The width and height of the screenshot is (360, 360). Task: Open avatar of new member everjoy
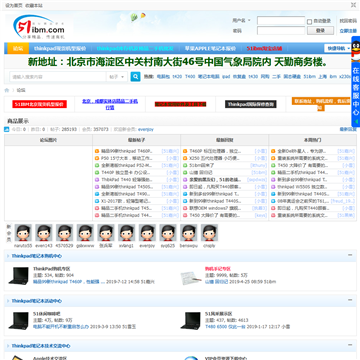147,233
